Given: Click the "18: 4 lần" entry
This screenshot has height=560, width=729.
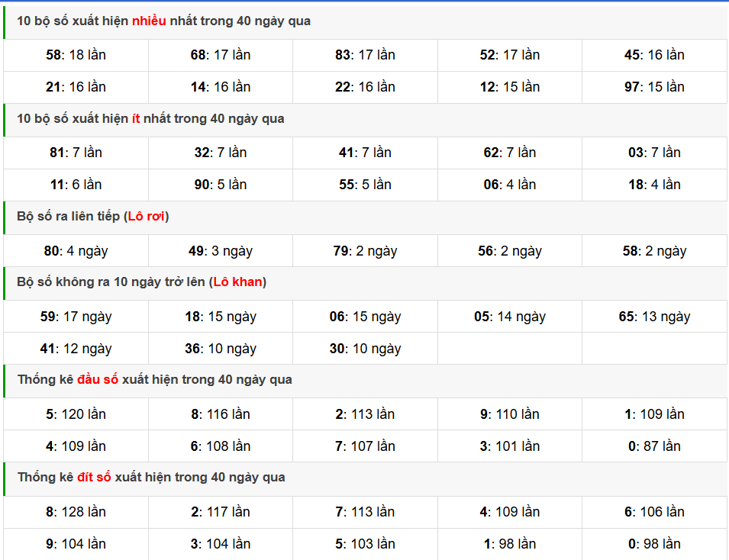Looking at the screenshot, I should (x=654, y=185).
